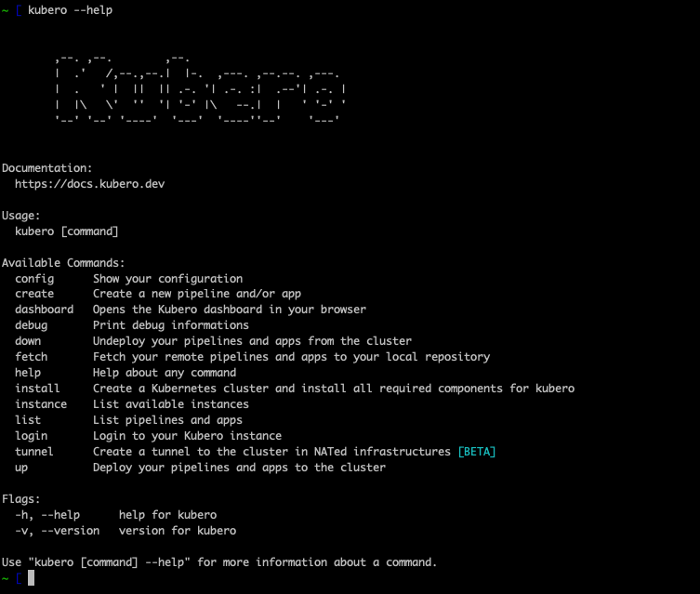Click the 'config' command name
The width and height of the screenshot is (700, 594).
pyautogui.click(x=34, y=279)
